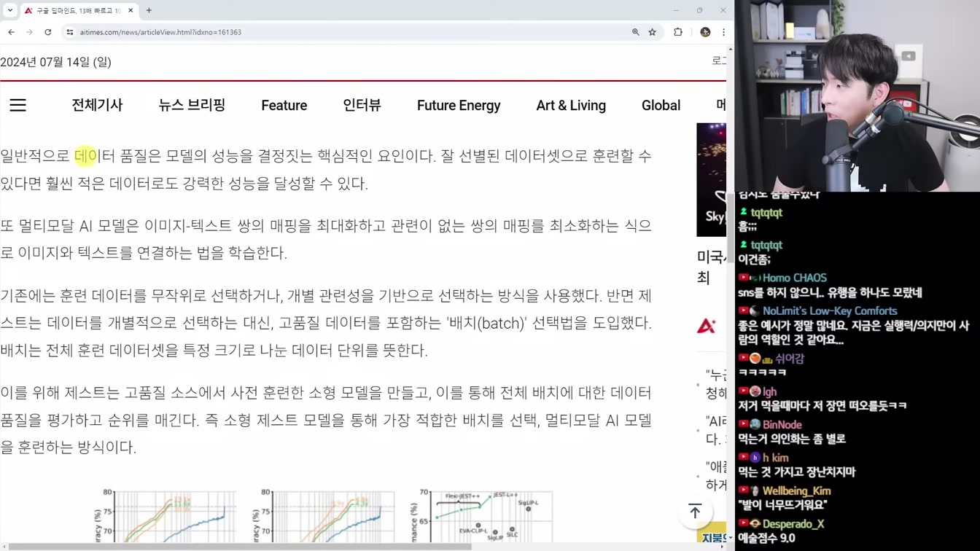The width and height of the screenshot is (980, 551).
Task: Click chat username Desperado_X
Action: click(x=793, y=524)
